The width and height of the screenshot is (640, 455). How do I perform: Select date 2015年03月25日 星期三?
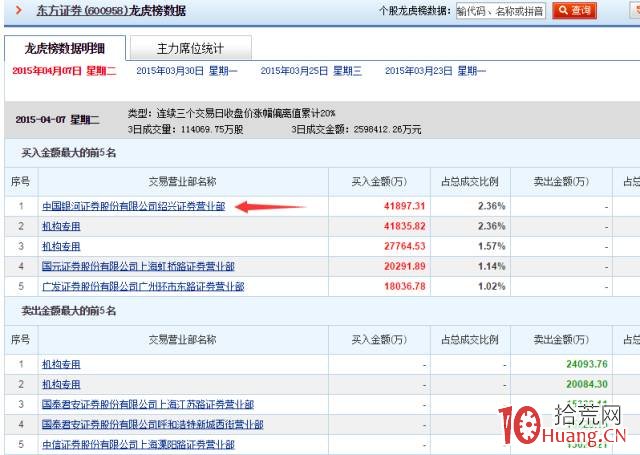[x=311, y=71]
